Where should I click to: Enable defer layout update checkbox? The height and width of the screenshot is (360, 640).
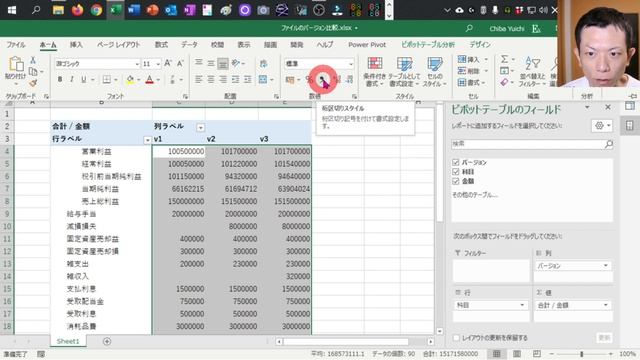click(456, 338)
